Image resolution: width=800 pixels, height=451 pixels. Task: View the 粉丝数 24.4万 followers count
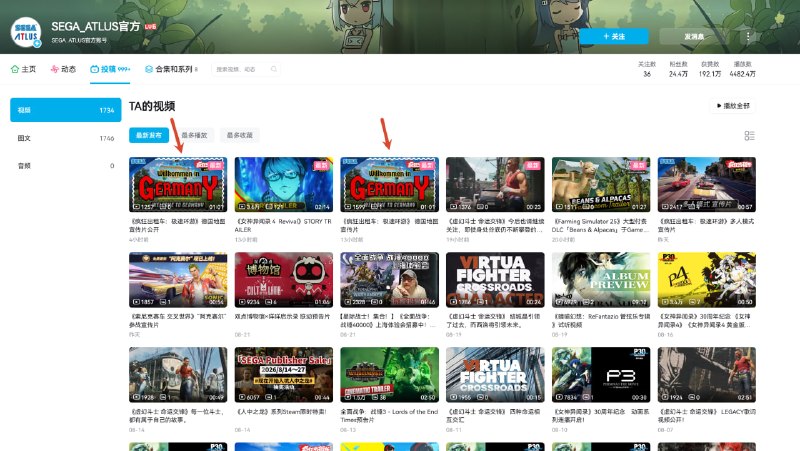(x=678, y=69)
